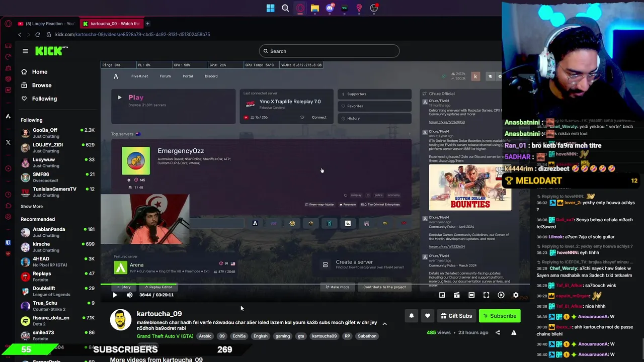Select the gaming tag

[x=282, y=336]
